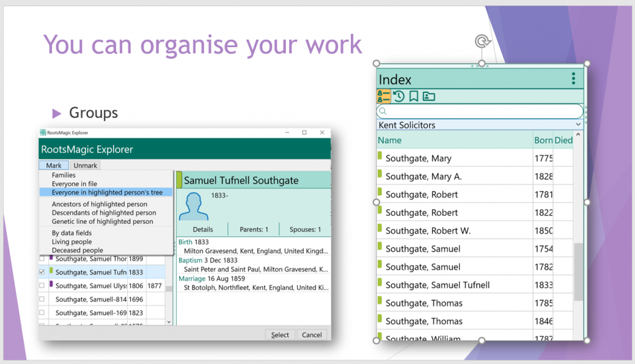Open the Unmark dropdown button
This screenshot has width=635, height=364.
pyautogui.click(x=85, y=166)
